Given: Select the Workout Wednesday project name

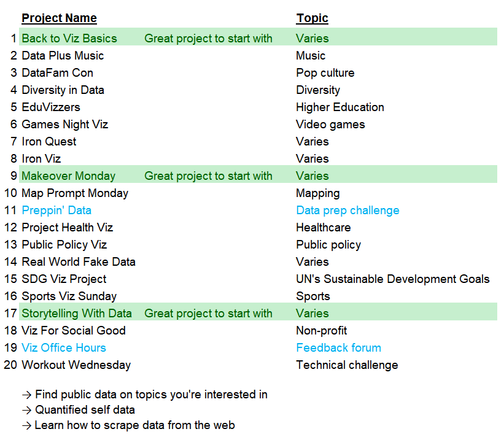Looking at the screenshot, I should (76, 365).
